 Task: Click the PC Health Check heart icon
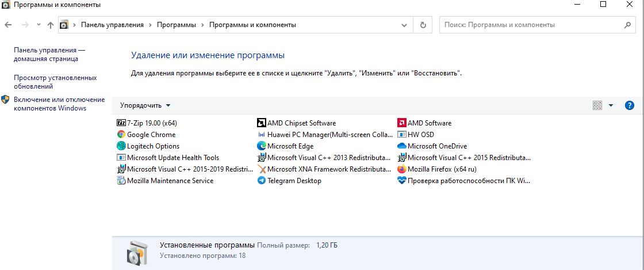click(x=402, y=180)
